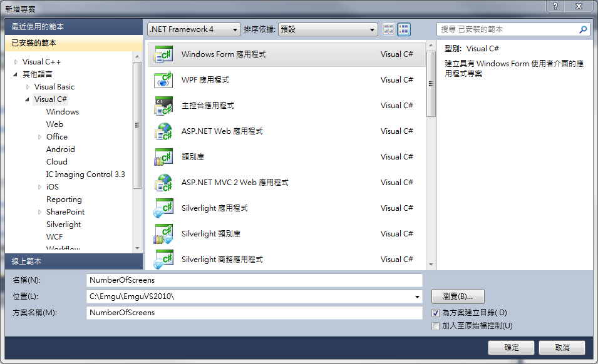Select 'Silverlight 商務應用程式' template text
Screen dimensions: 598x364
click(x=222, y=260)
